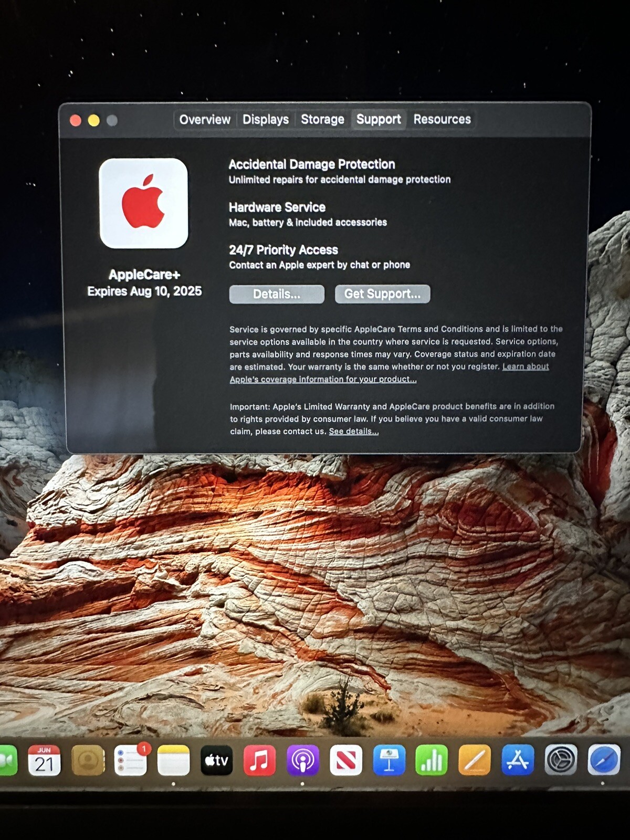Open the News app in the Dock
The height and width of the screenshot is (840, 630).
pos(345,760)
